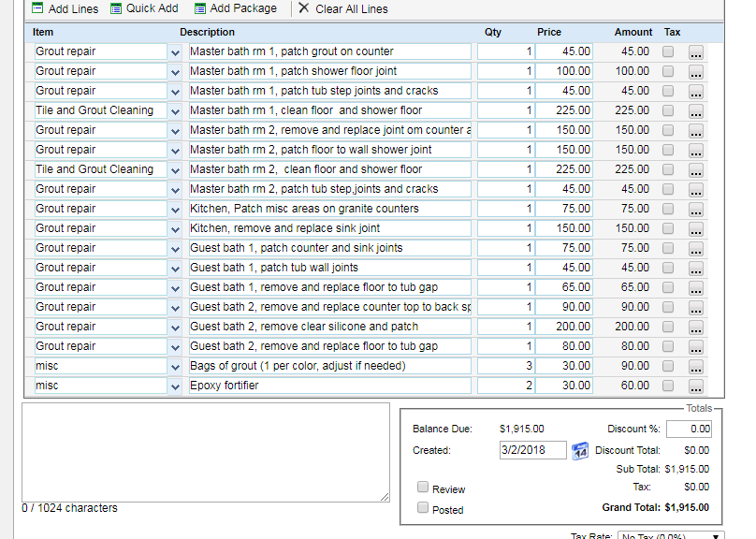The width and height of the screenshot is (756, 539).
Task: Open calendar picker next to Created date
Action: click(579, 450)
